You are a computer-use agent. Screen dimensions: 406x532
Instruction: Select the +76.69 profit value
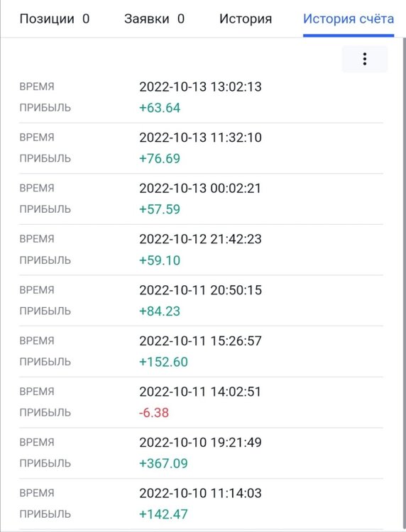[x=160, y=158]
